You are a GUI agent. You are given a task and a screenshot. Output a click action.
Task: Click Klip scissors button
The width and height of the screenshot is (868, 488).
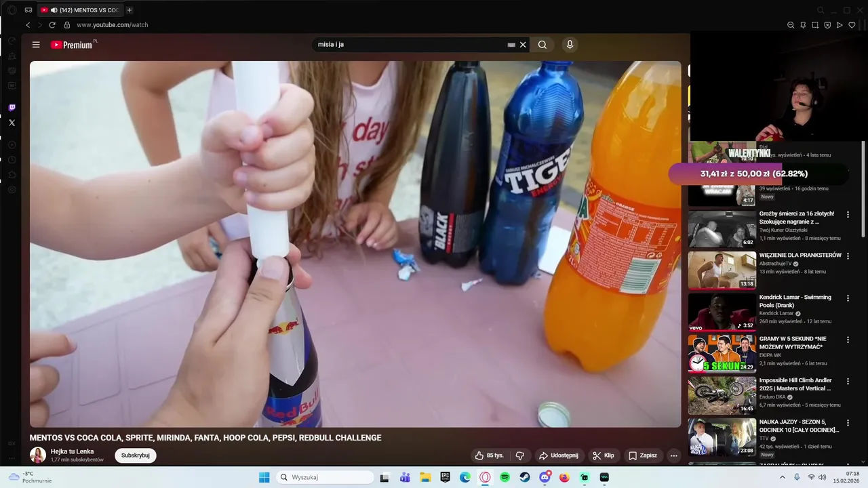pos(603,455)
